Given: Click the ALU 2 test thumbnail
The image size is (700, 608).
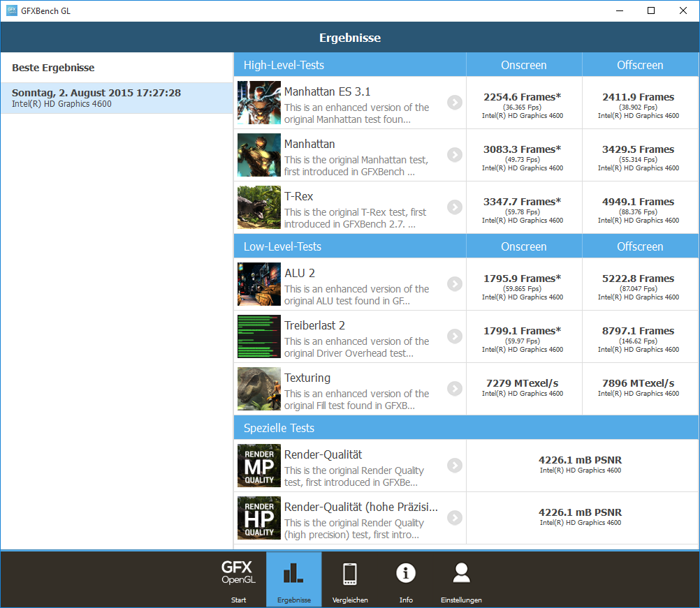Looking at the screenshot, I should pyautogui.click(x=259, y=283).
